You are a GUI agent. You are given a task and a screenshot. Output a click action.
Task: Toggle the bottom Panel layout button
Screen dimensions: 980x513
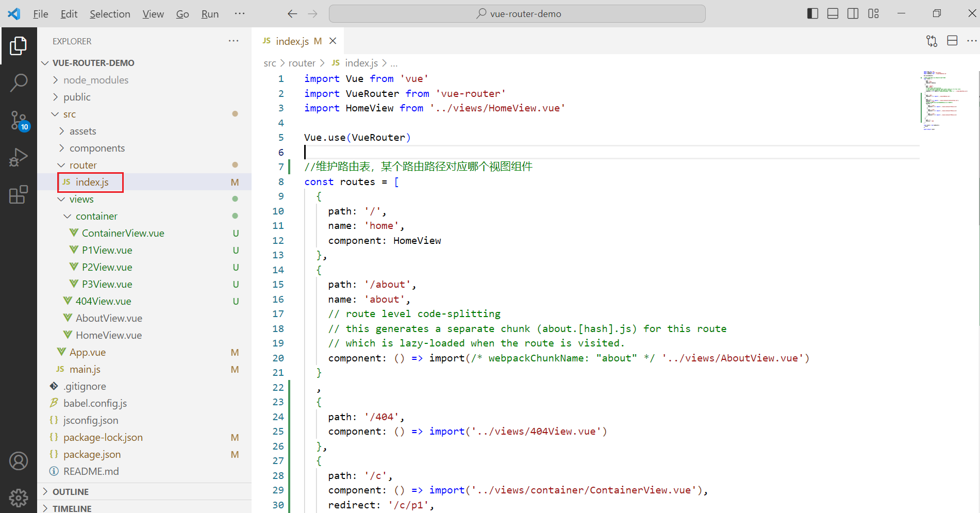click(833, 14)
